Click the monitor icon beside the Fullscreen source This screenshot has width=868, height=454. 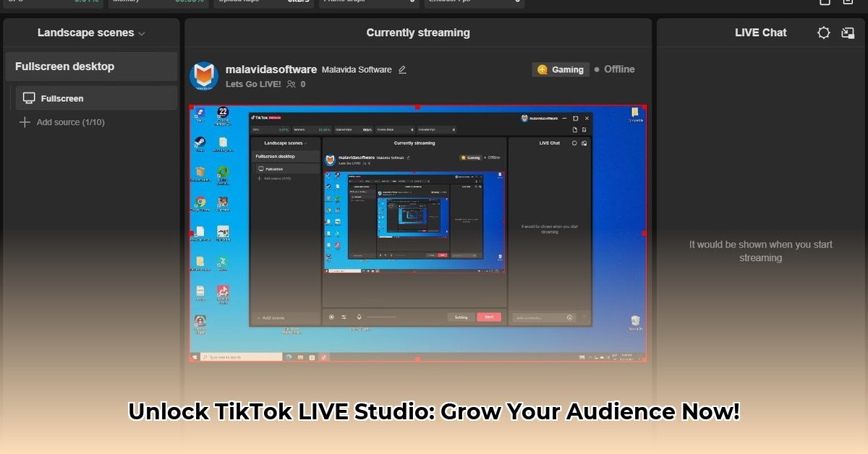29,97
